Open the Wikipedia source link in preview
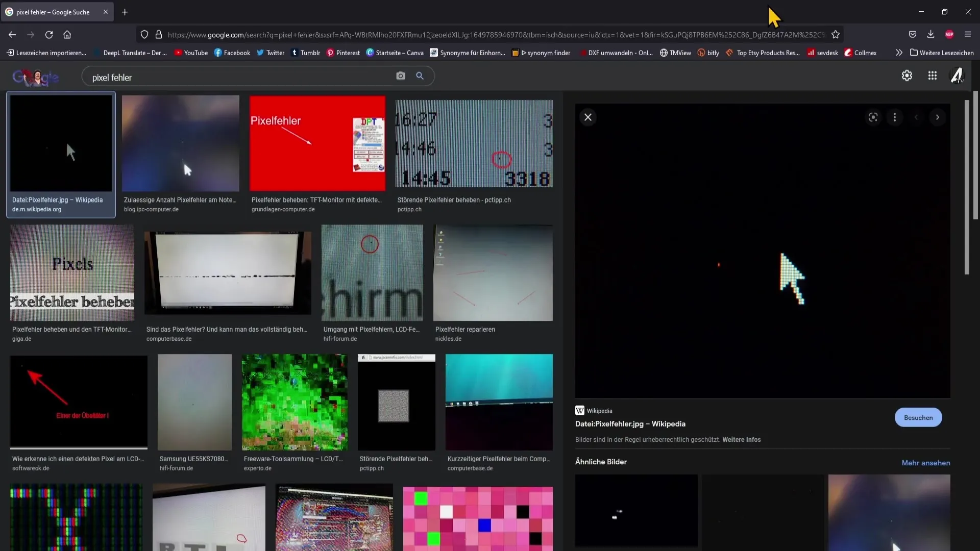Viewport: 980px width, 551px height. [594, 411]
